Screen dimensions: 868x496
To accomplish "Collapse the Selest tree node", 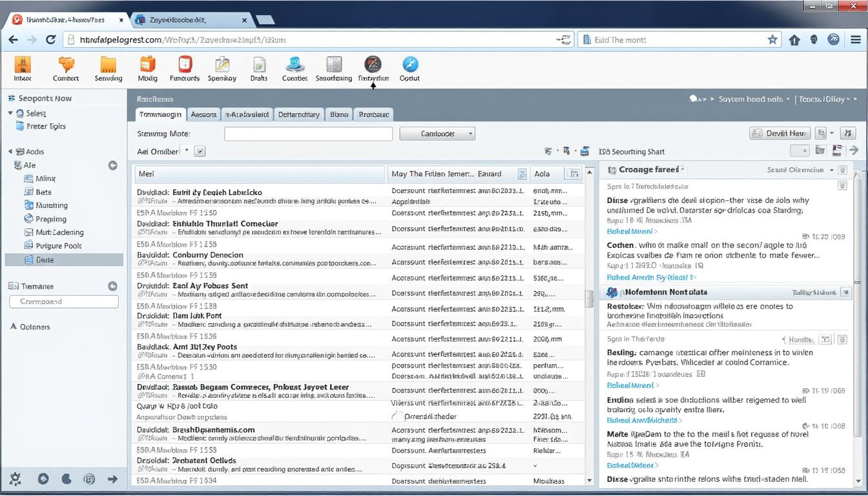I will click(11, 114).
